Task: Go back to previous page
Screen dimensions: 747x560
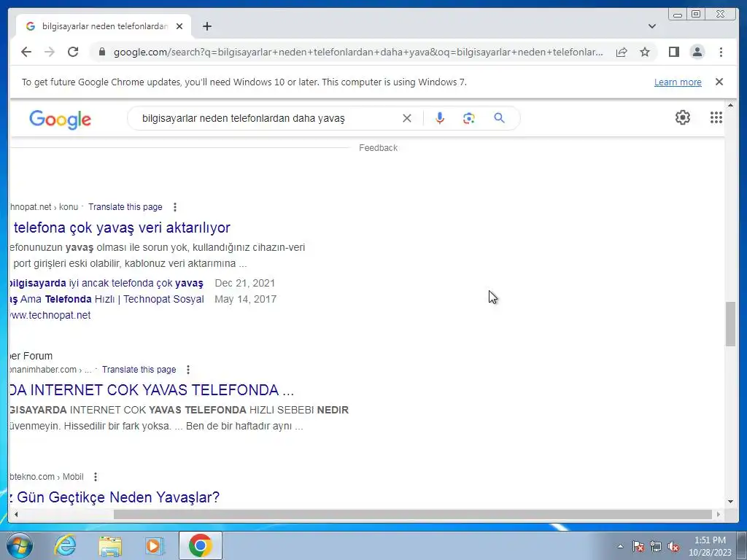Action: pyautogui.click(x=26, y=52)
